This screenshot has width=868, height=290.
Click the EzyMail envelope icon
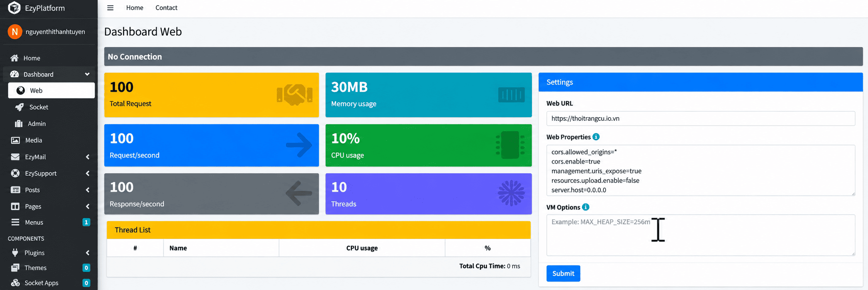pos(15,157)
